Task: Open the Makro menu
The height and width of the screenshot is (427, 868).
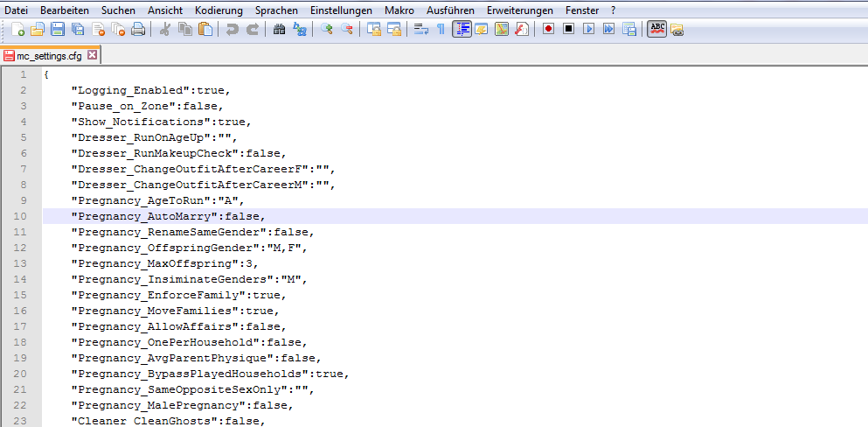Action: (399, 10)
